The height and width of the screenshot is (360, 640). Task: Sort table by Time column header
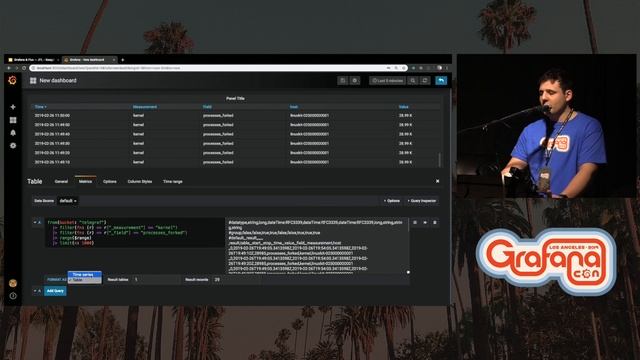pyautogui.click(x=40, y=107)
